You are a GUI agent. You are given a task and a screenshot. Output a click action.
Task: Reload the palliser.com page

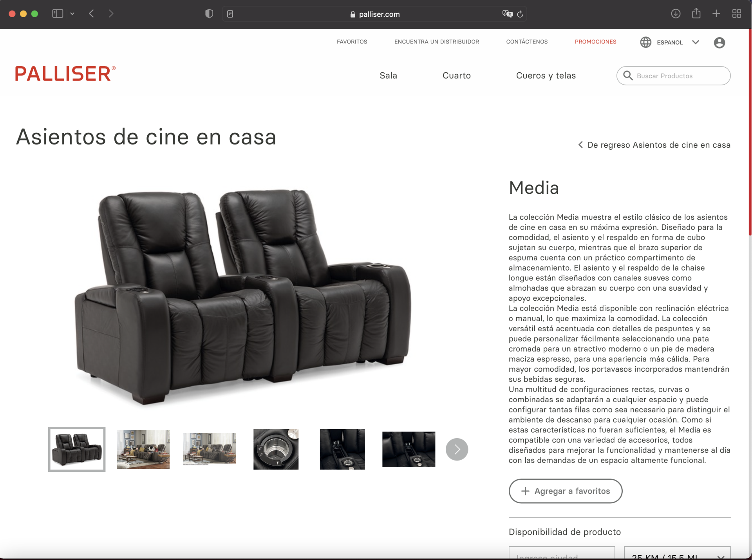520,14
